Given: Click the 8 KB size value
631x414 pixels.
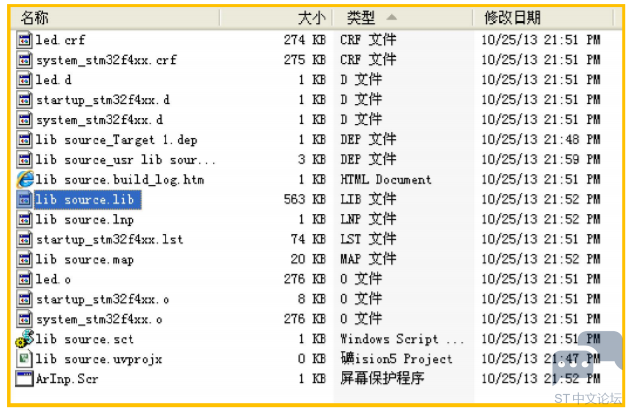Looking at the screenshot, I should click(312, 299).
